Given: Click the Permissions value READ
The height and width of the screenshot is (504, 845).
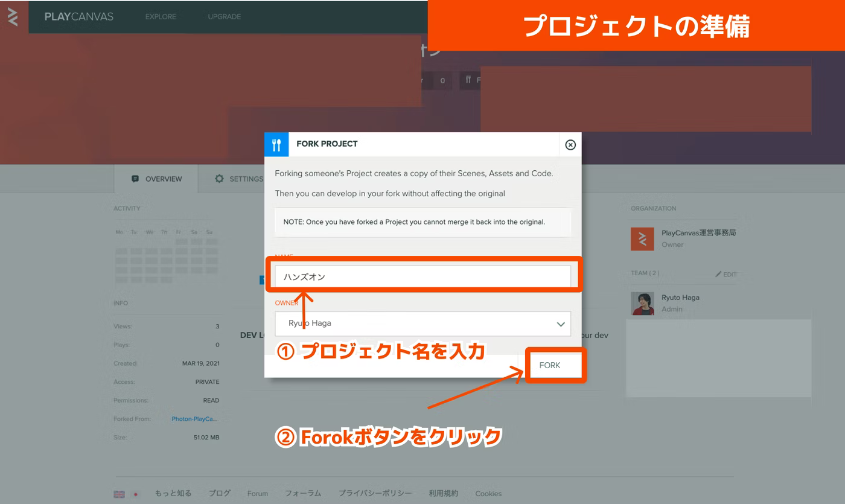Looking at the screenshot, I should [211, 400].
